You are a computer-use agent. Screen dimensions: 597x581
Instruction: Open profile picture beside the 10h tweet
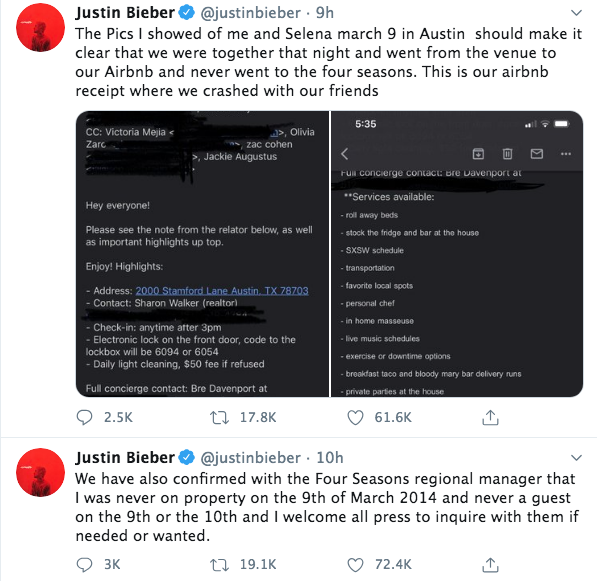tap(40, 472)
